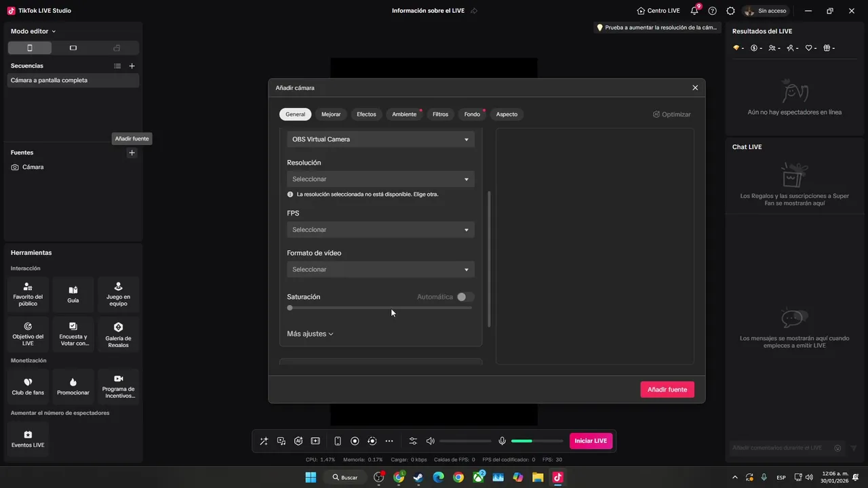
Task: Click the diamonds stat dropdown in Resultados
Action: (x=738, y=48)
